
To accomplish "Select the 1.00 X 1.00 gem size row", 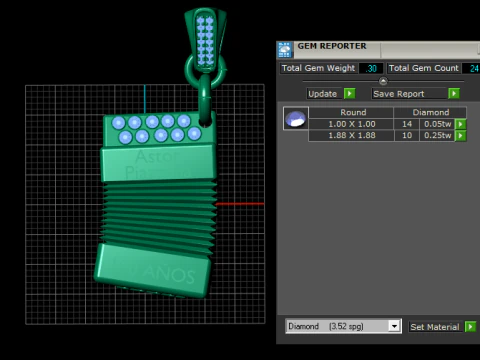I will coord(382,124).
